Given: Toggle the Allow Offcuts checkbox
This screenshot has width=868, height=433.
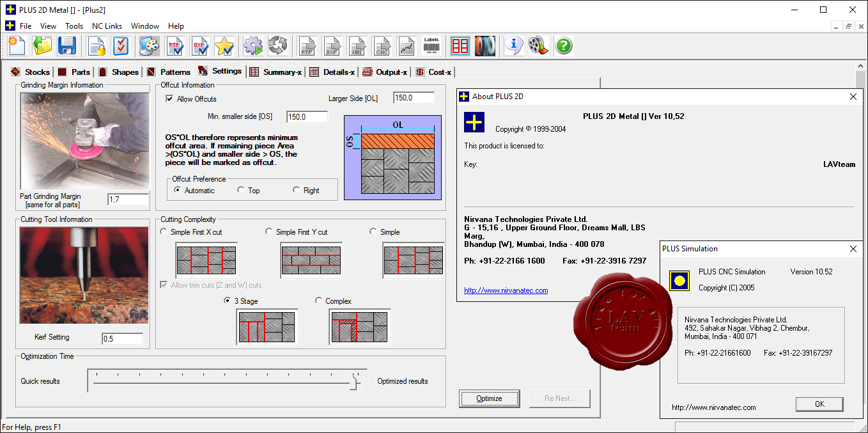Looking at the screenshot, I should click(x=169, y=99).
